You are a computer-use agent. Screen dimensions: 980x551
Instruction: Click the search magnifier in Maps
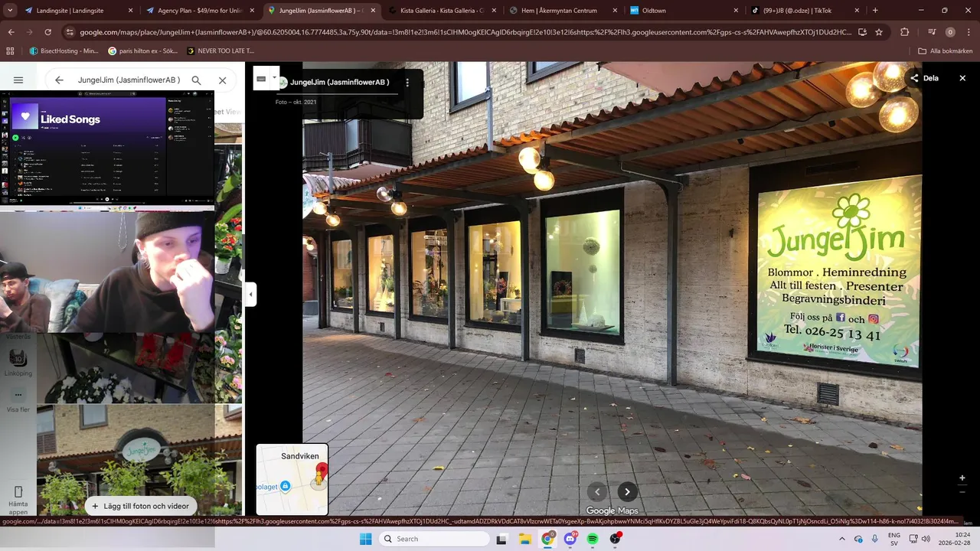pos(196,80)
